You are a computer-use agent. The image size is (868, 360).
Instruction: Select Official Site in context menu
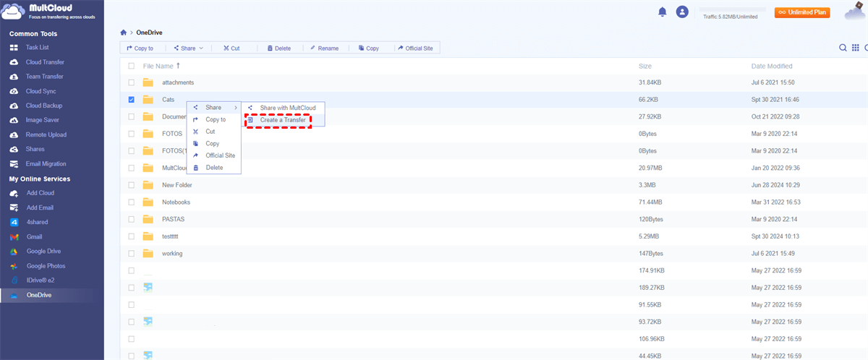coord(214,155)
